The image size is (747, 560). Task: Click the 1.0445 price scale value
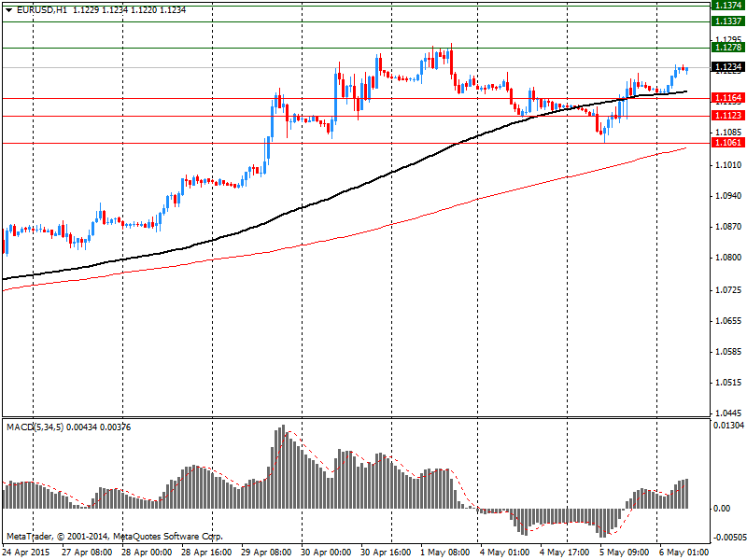(728, 413)
